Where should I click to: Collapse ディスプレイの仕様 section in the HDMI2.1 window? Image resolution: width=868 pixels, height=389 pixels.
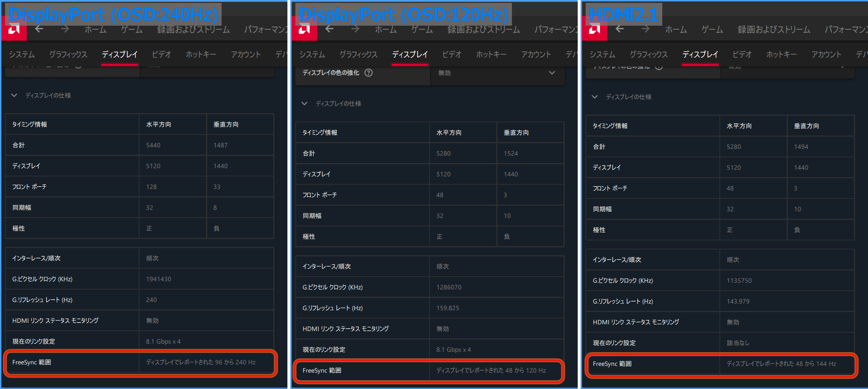(595, 97)
